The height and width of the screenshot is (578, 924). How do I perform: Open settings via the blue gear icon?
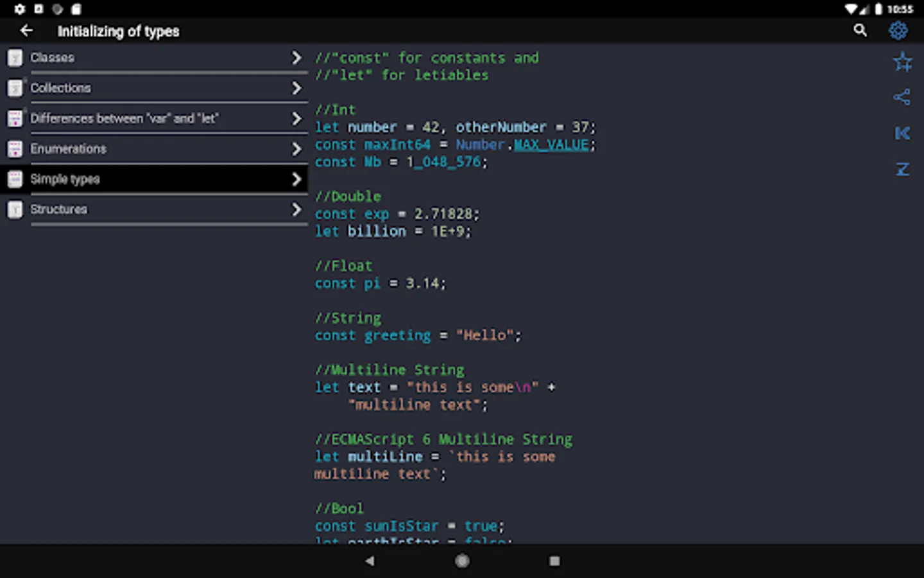point(898,30)
